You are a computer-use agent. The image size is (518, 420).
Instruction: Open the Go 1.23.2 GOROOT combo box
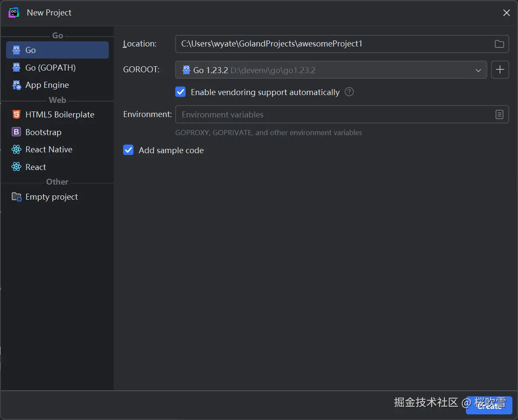tap(331, 70)
